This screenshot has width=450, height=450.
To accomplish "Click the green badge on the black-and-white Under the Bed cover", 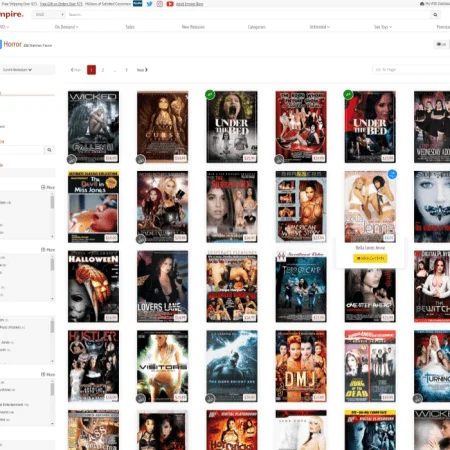I will click(x=210, y=95).
